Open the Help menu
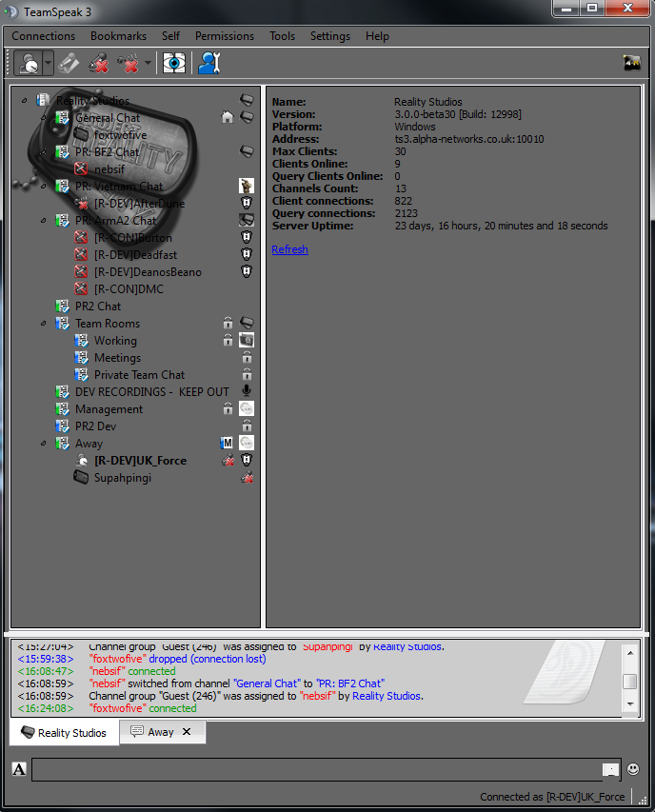The image size is (655, 812). tap(377, 36)
